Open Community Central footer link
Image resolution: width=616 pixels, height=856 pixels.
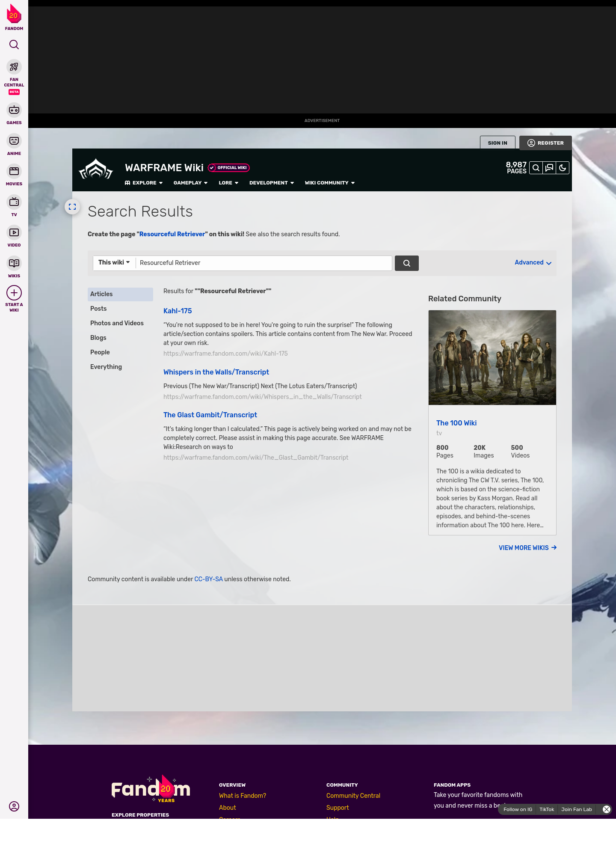pos(353,796)
